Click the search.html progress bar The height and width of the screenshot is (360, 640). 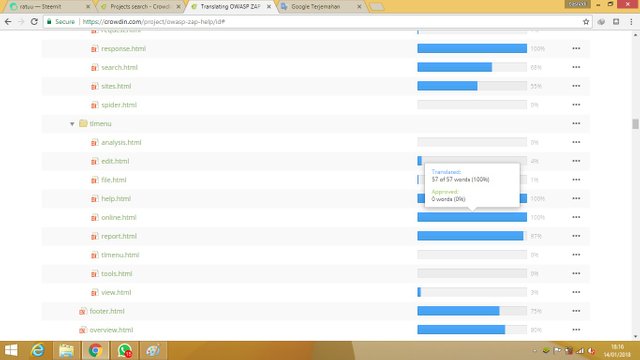point(472,67)
